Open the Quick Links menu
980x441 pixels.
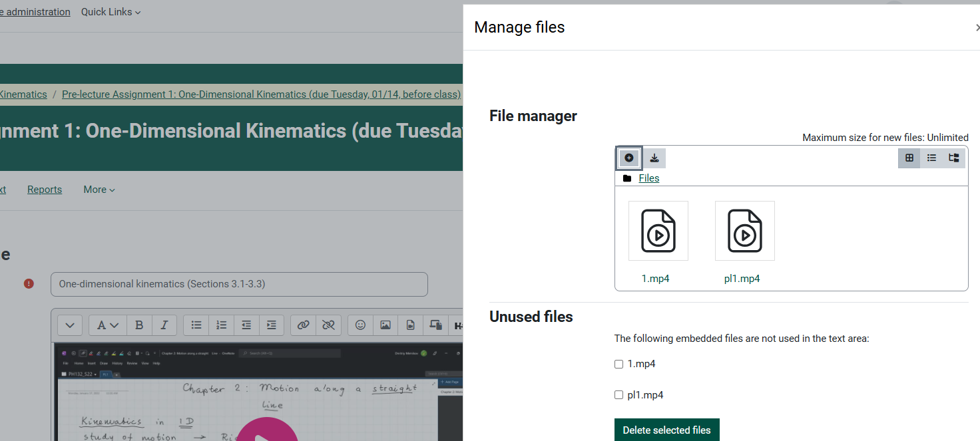pyautogui.click(x=110, y=11)
